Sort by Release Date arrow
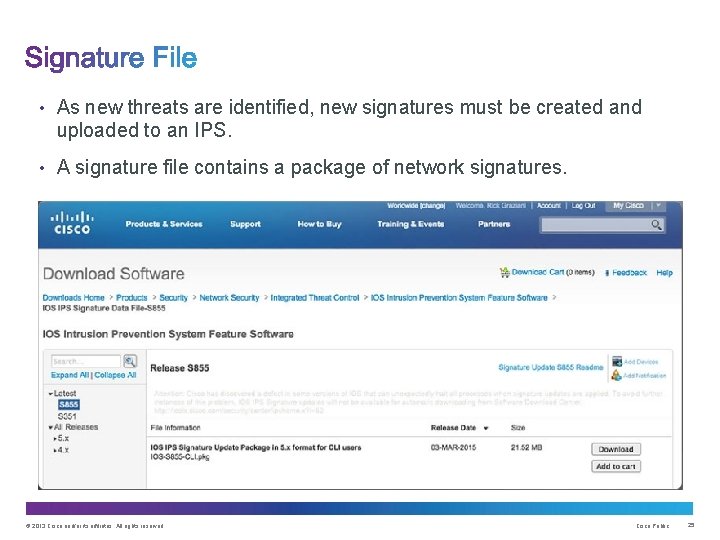The image size is (720, 540). 485,428
